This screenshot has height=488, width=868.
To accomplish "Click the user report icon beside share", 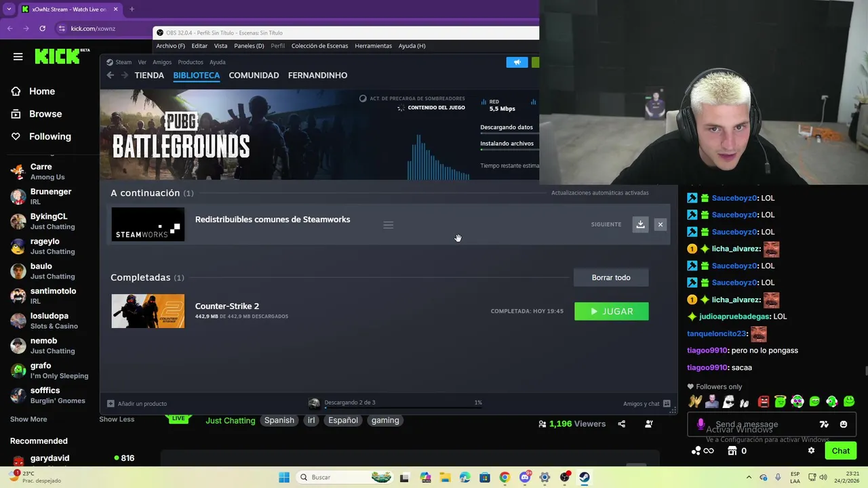I will [x=649, y=424].
